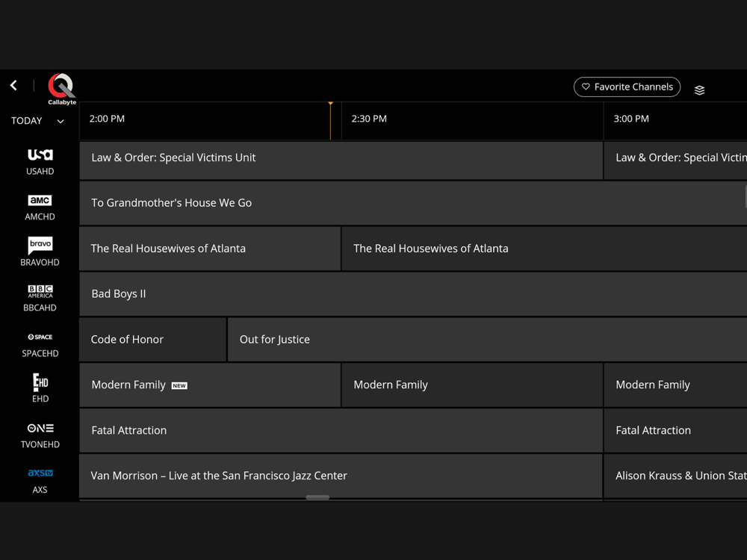The width and height of the screenshot is (747, 560).
Task: Open Real Housewives of Atlanta 2:30 PM listing
Action: tap(545, 249)
